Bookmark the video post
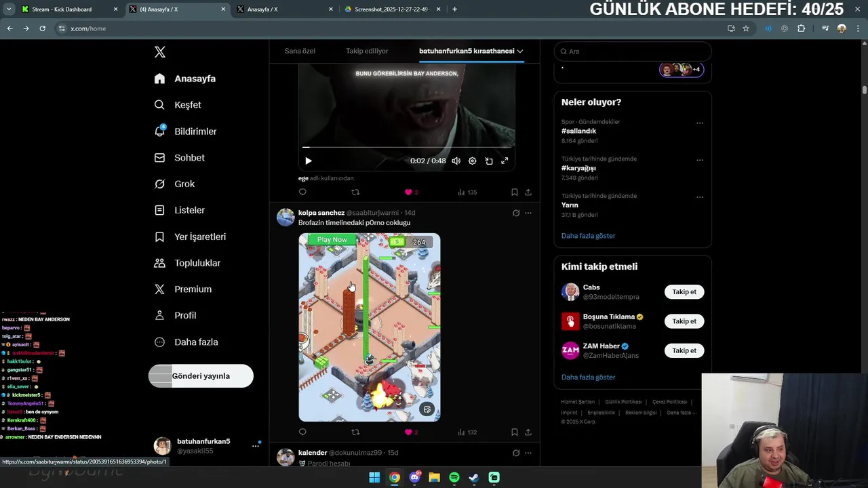 515,192
